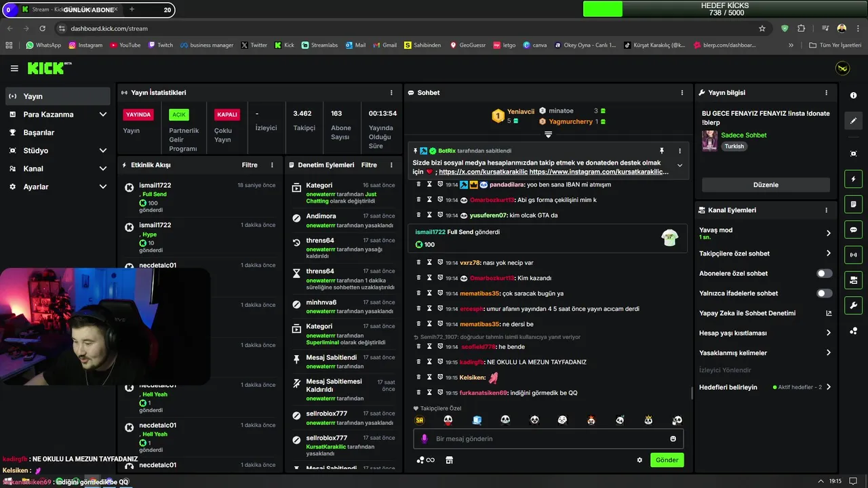This screenshot has width=868, height=488.
Task: Toggle Abonelere özel sohbet switch
Action: (x=824, y=273)
